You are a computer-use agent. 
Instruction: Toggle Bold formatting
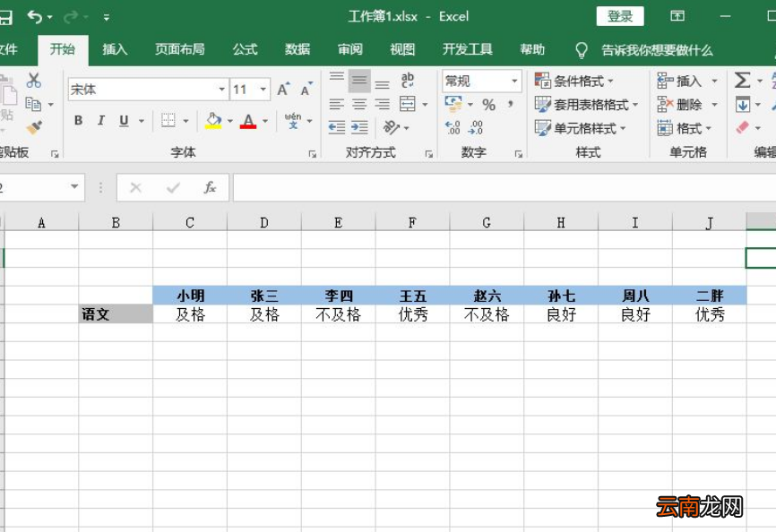pyautogui.click(x=78, y=120)
